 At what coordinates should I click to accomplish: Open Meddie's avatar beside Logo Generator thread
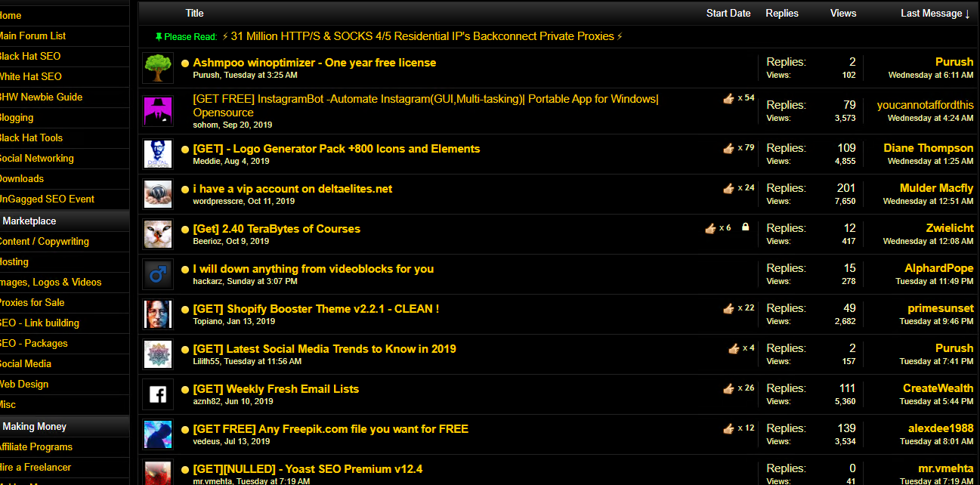(x=158, y=154)
